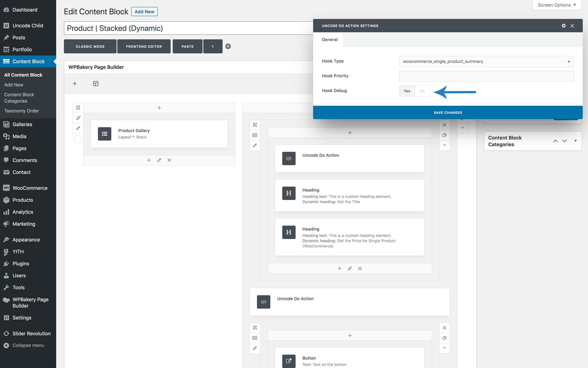The width and height of the screenshot is (588, 368).
Task: Set Hook Debug to No
Action: pos(422,91)
